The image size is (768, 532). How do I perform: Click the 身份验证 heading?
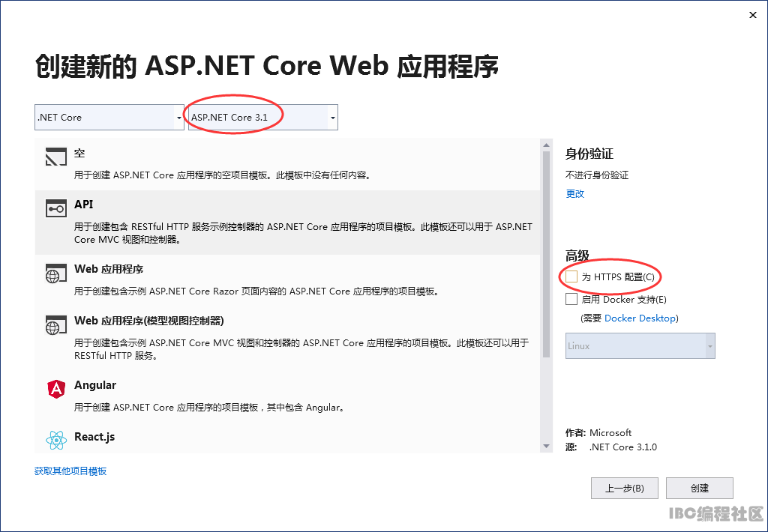[x=589, y=154]
